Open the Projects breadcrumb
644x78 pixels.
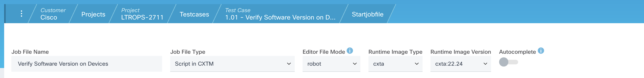click(93, 14)
